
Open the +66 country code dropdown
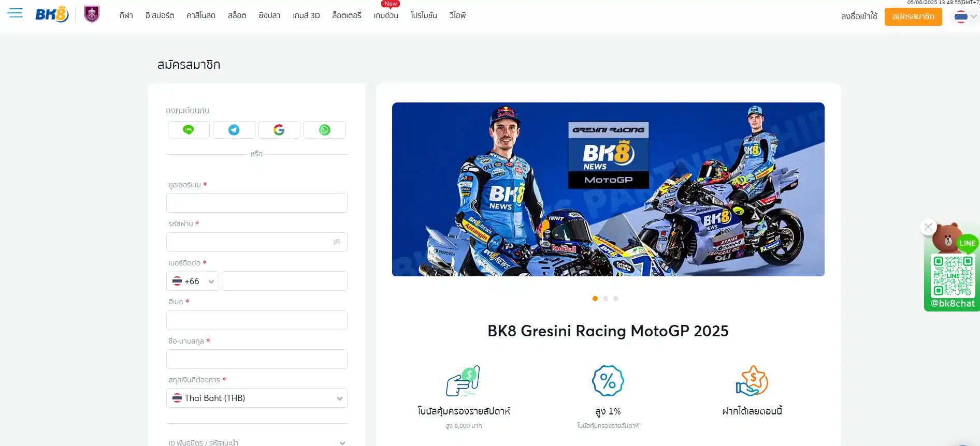(193, 281)
